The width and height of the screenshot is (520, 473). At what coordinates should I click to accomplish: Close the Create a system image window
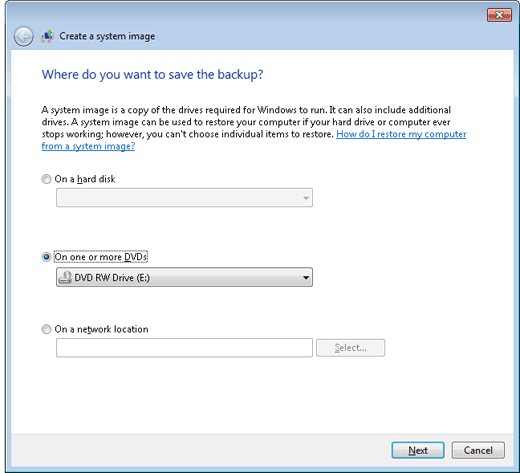499,15
